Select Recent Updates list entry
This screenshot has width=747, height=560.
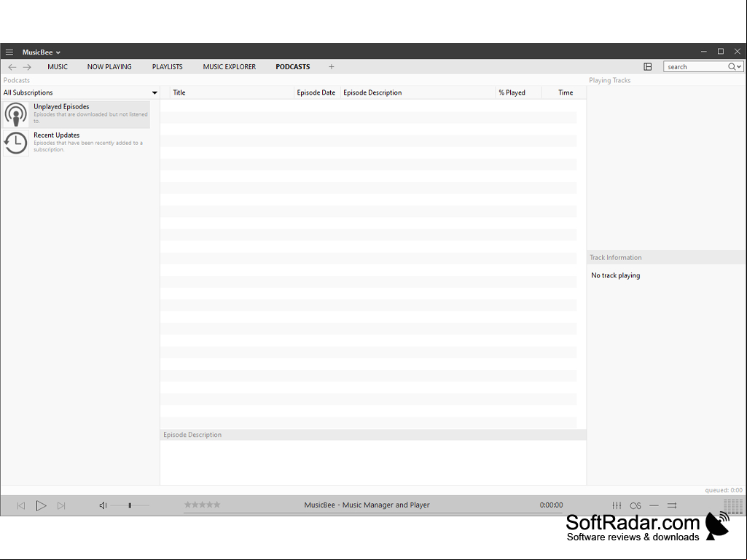click(77, 143)
